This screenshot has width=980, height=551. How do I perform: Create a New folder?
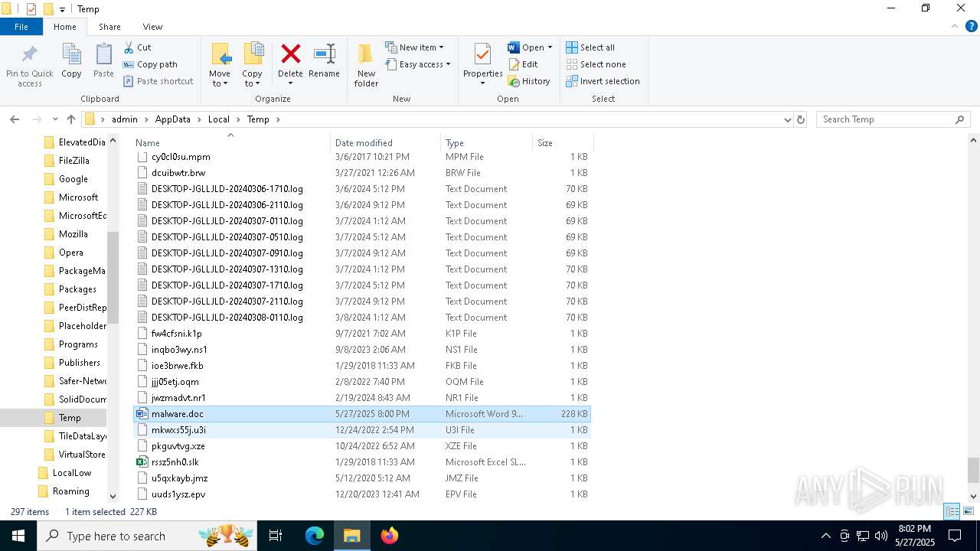point(366,64)
